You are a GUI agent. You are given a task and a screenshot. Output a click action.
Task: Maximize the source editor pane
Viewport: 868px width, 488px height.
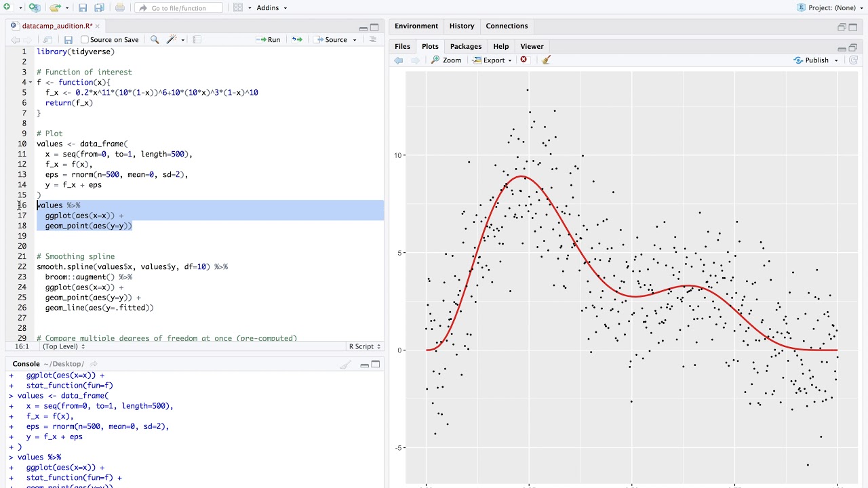pos(374,27)
